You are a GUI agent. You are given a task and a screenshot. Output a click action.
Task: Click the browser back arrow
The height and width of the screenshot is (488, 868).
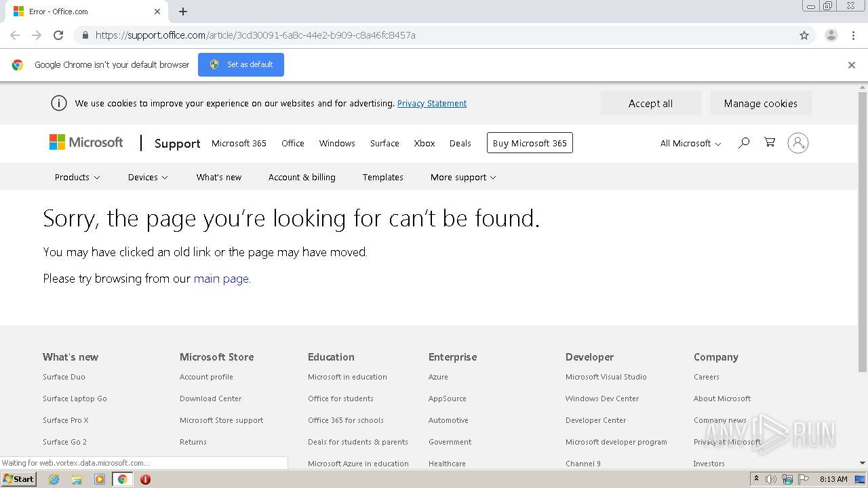[15, 35]
